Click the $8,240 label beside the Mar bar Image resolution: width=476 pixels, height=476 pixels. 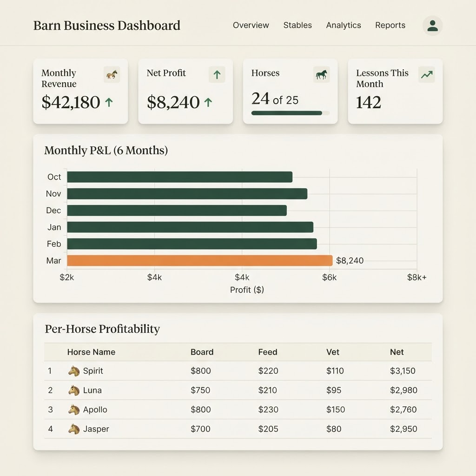pyautogui.click(x=350, y=260)
